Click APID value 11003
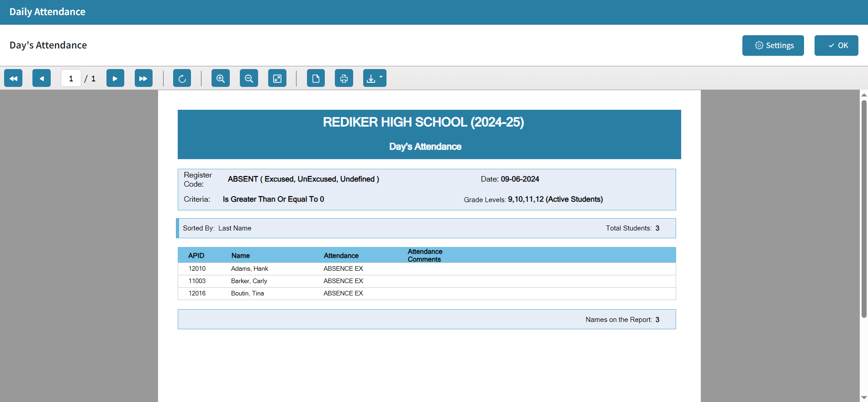 (x=197, y=281)
